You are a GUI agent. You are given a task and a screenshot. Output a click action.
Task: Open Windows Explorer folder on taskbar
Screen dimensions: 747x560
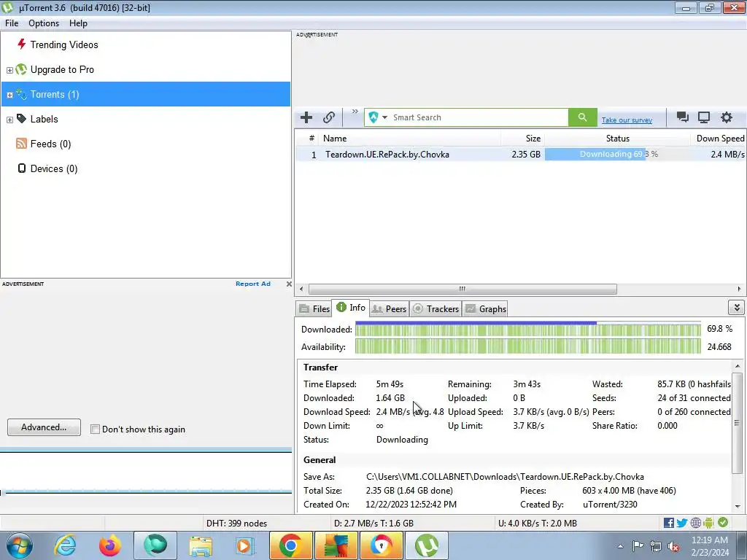(201, 545)
